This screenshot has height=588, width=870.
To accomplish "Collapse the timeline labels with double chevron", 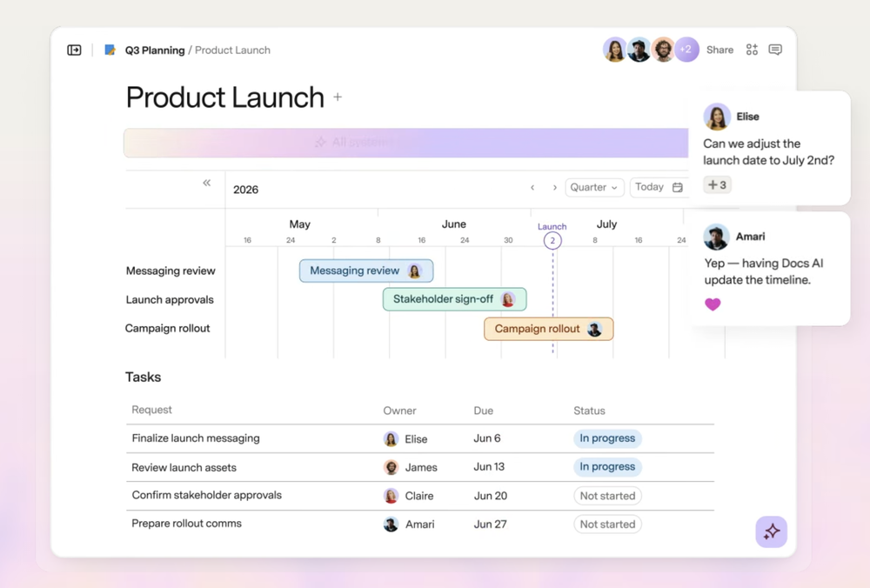I will 206,183.
